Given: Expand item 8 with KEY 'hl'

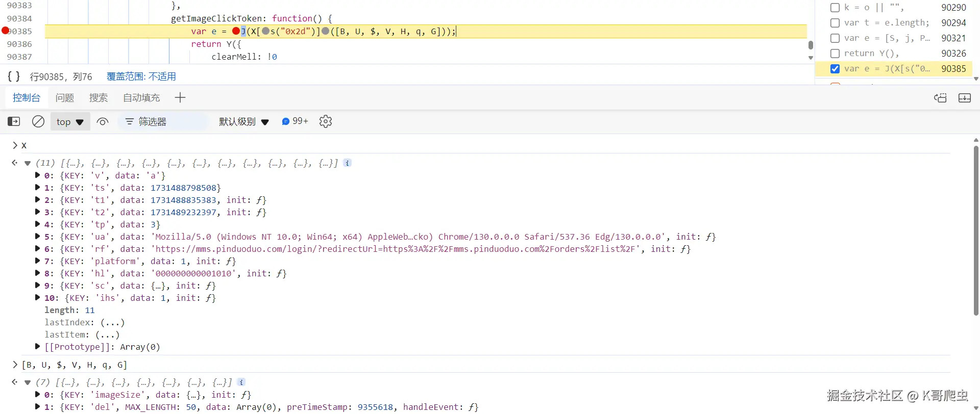Looking at the screenshot, I should [38, 273].
